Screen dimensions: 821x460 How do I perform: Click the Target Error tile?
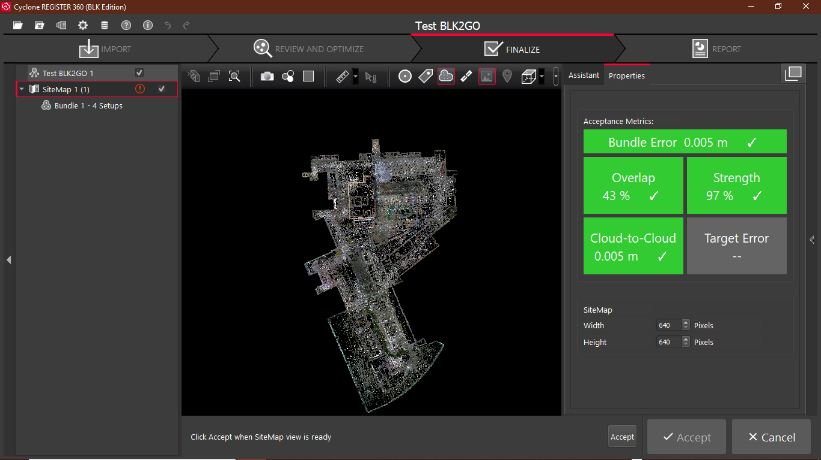pos(737,246)
